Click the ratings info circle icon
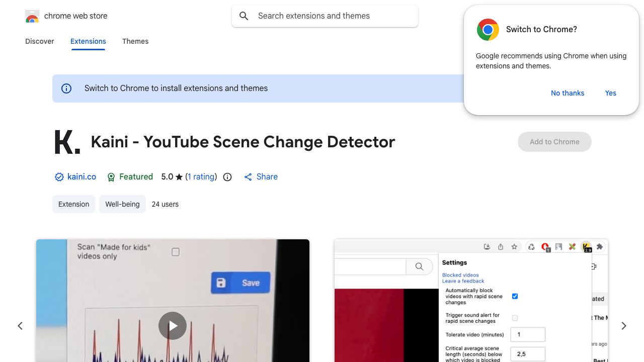 [x=227, y=177]
